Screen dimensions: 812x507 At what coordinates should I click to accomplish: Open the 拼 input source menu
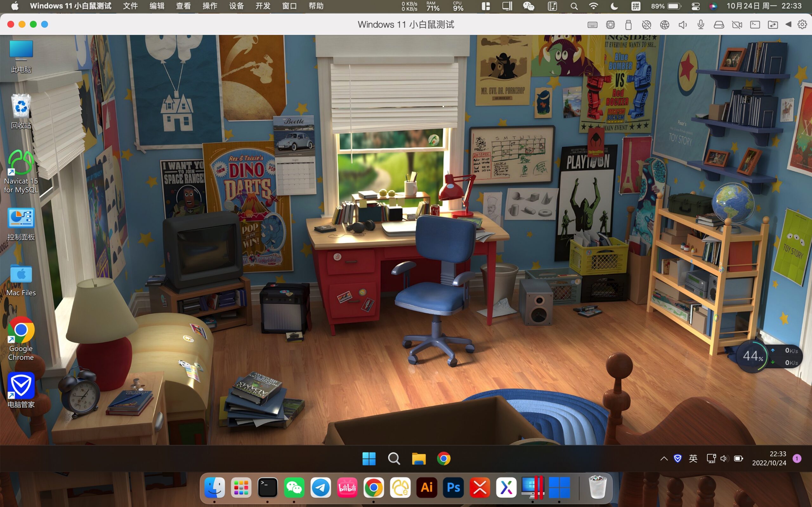(x=636, y=6)
